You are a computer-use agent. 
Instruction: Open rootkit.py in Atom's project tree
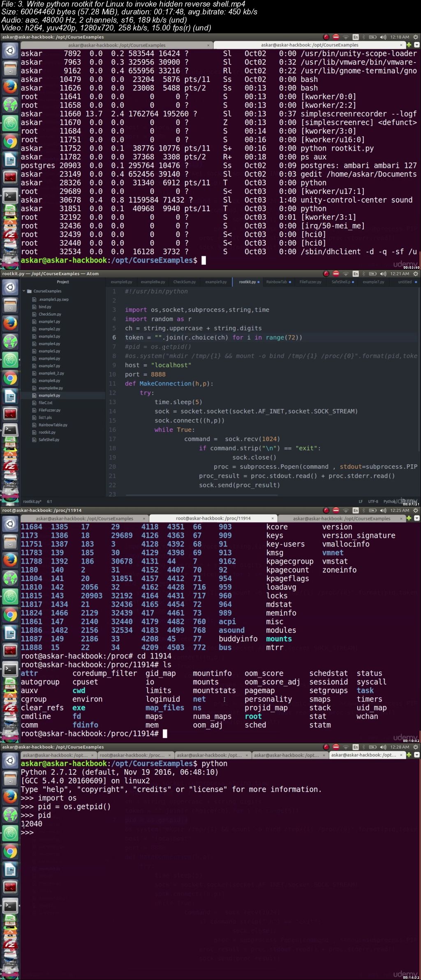pos(47,432)
